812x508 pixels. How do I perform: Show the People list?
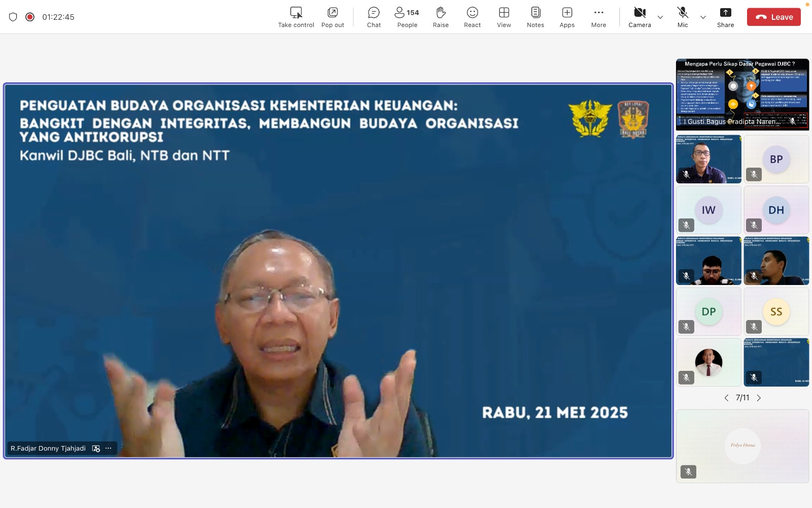click(406, 16)
